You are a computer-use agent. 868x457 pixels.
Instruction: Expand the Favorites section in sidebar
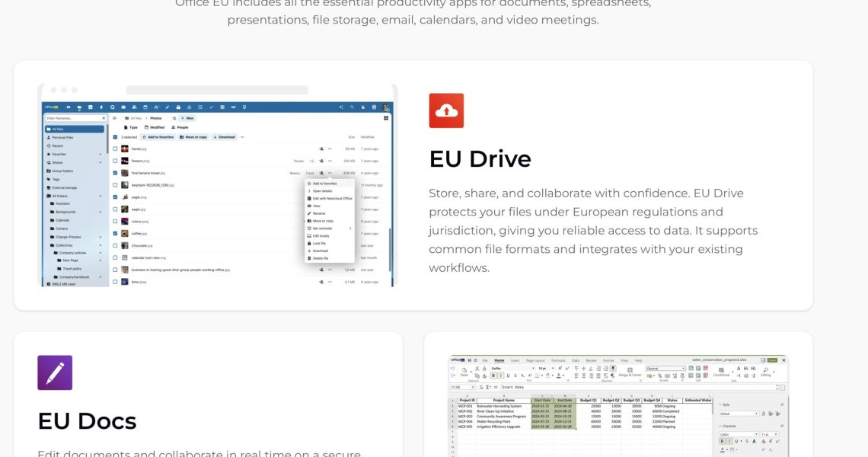coord(100,154)
